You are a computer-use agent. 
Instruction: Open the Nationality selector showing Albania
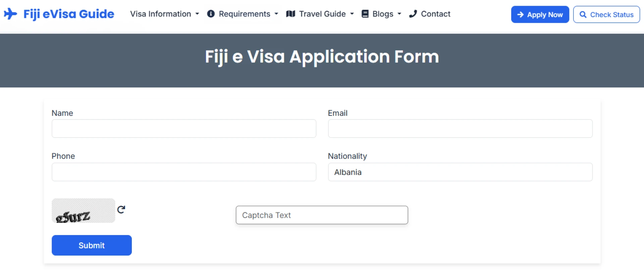point(460,172)
